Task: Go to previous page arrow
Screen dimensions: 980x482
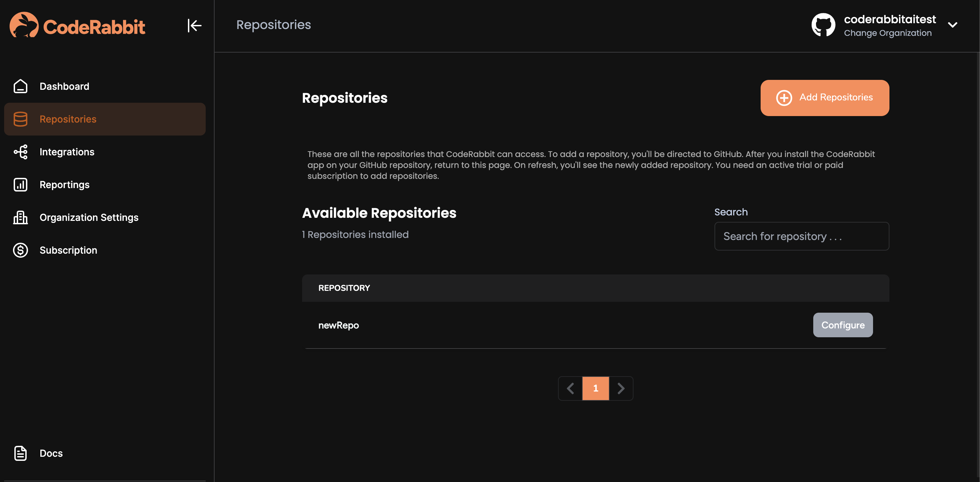Action: pos(570,388)
